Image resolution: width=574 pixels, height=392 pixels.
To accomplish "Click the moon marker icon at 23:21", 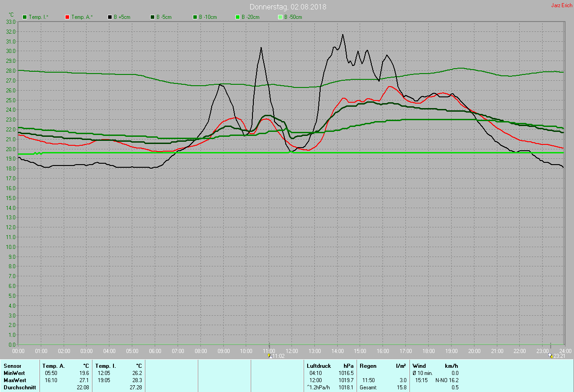I will (550, 356).
